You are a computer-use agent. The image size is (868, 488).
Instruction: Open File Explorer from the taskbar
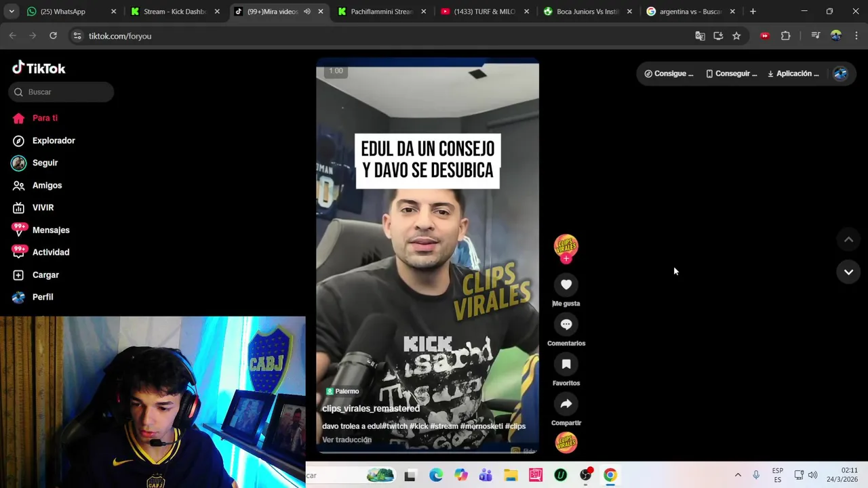[511, 475]
